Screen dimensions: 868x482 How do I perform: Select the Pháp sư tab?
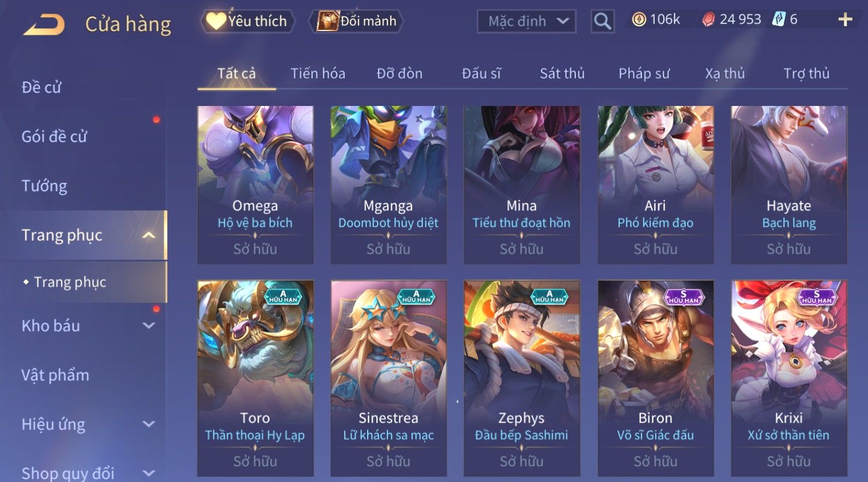tap(644, 73)
